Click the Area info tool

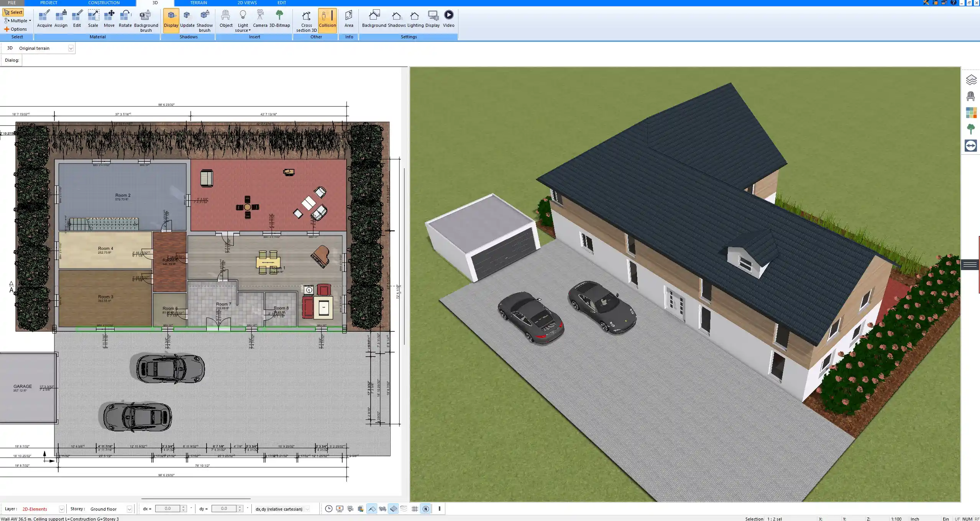click(x=349, y=19)
